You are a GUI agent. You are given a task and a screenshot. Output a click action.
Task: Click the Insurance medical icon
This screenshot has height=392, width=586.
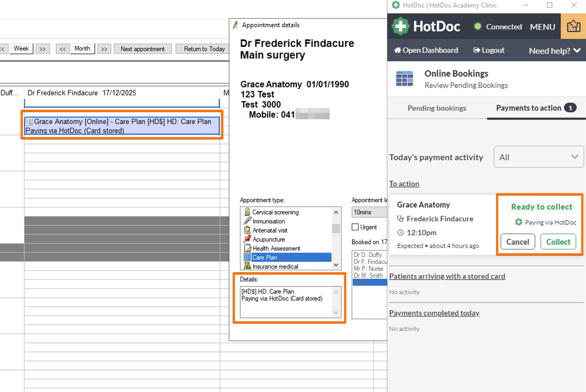pos(247,266)
